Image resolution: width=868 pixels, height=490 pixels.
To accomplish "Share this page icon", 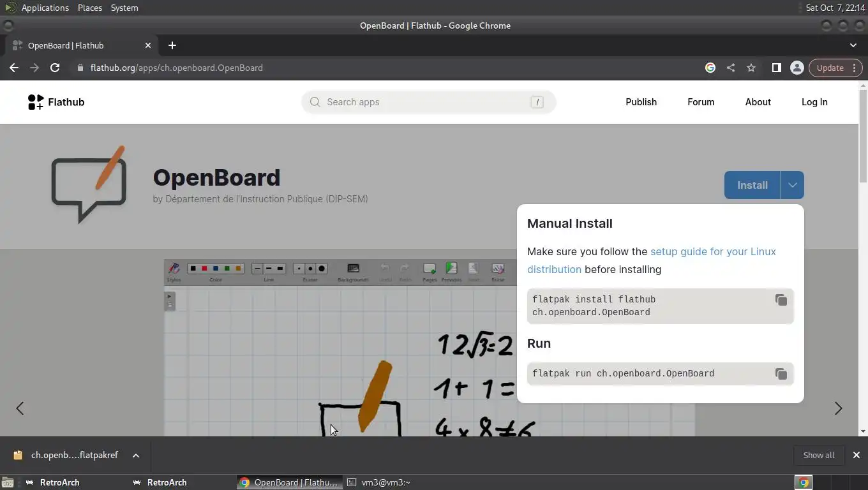I will [x=731, y=68].
